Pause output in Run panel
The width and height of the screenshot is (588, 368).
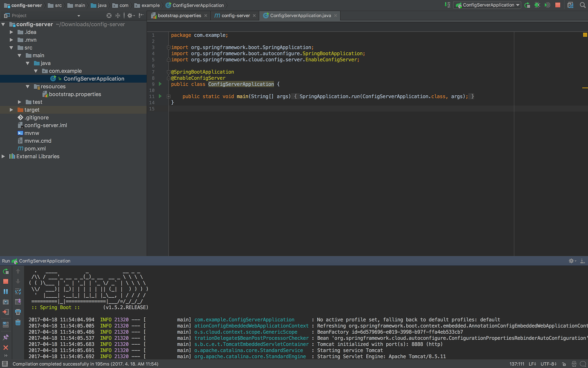[x=6, y=292]
